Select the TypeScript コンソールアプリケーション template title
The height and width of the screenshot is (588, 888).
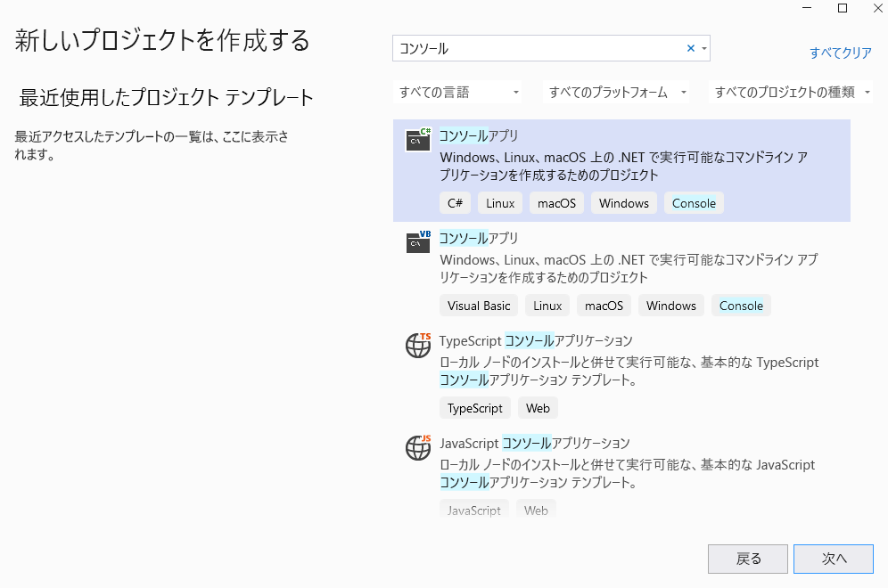pos(536,340)
